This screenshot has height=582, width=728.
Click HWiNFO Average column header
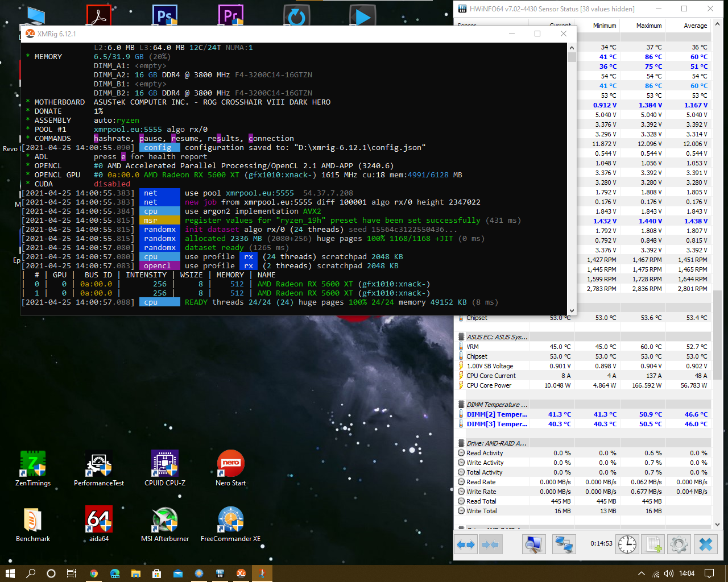pyautogui.click(x=688, y=26)
